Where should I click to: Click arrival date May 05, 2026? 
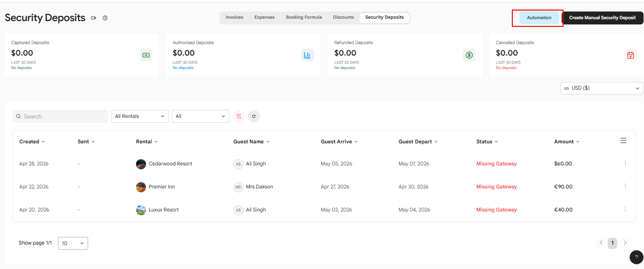[x=337, y=164]
